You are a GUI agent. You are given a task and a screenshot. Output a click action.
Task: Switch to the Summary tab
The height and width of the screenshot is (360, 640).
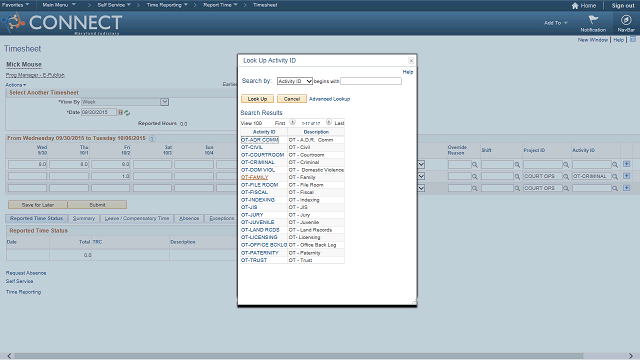point(84,218)
